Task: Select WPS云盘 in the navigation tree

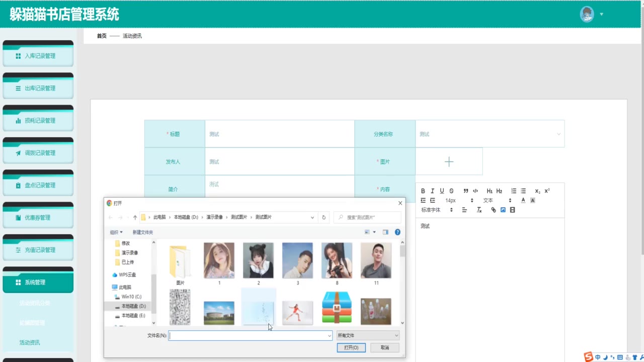Action: pyautogui.click(x=124, y=275)
